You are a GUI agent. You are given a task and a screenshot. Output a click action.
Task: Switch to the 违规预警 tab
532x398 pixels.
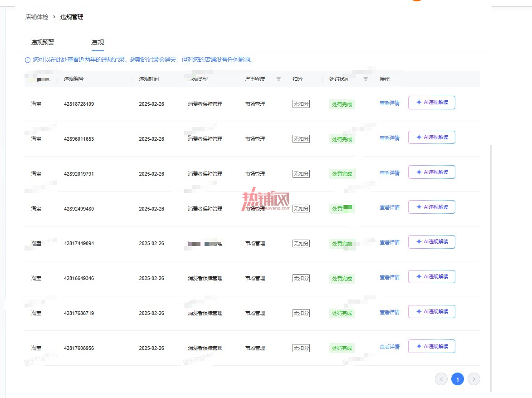[x=43, y=42]
